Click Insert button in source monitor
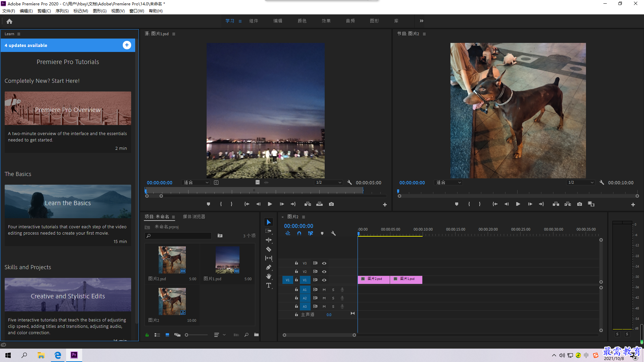Viewport: 644px width, 362px height. (308, 204)
